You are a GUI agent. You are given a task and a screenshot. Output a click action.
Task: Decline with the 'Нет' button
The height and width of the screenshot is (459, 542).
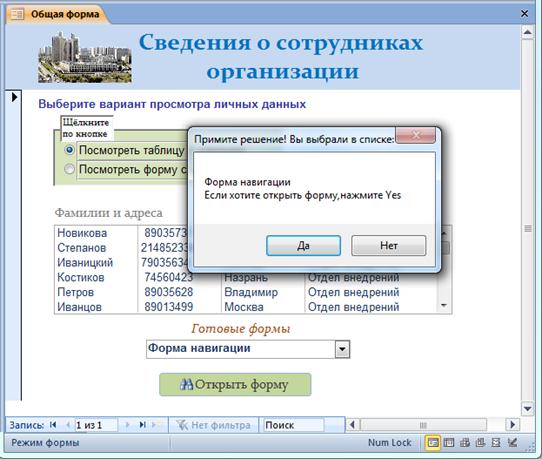coord(389,246)
